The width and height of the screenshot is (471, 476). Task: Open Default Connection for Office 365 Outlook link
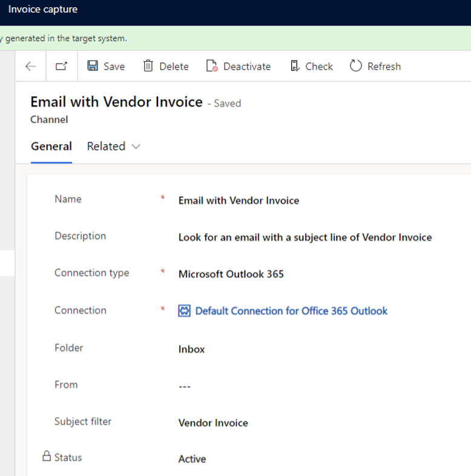pos(291,311)
